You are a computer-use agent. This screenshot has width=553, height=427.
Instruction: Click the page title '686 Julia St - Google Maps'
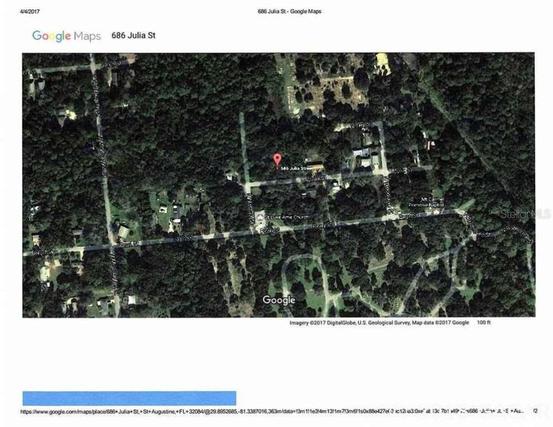289,11
